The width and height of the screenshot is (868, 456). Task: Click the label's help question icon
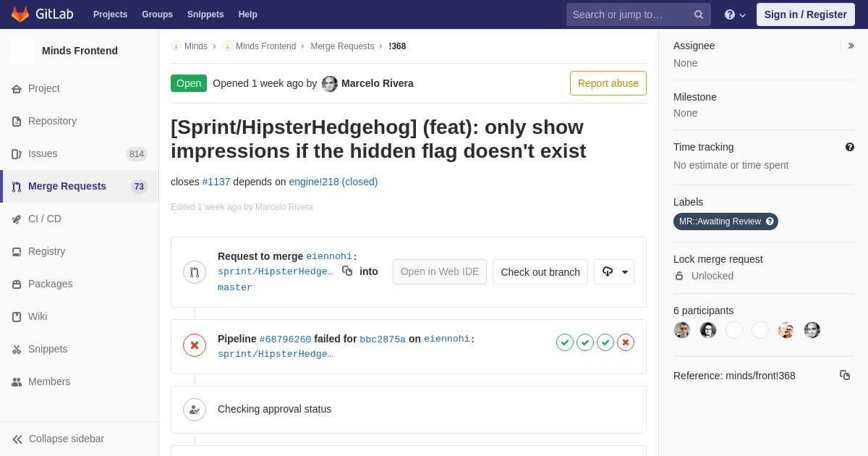(x=770, y=221)
